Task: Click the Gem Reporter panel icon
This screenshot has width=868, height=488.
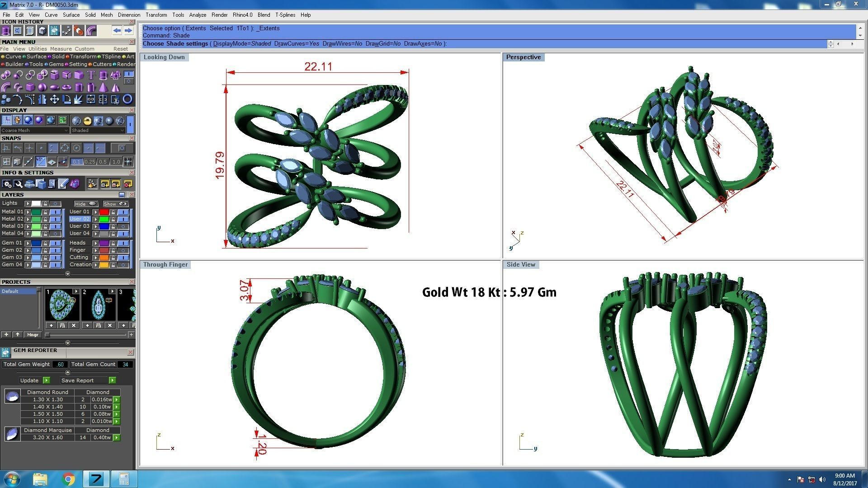Action: click(5, 353)
